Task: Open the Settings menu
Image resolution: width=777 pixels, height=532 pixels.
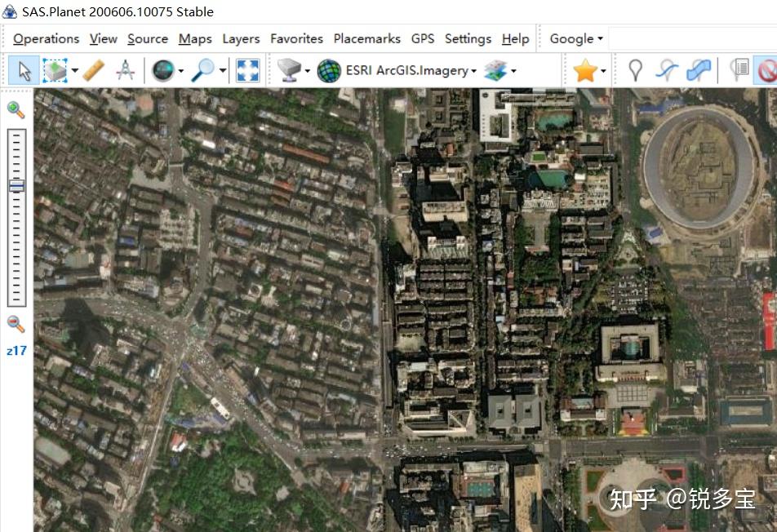Action: [468, 38]
